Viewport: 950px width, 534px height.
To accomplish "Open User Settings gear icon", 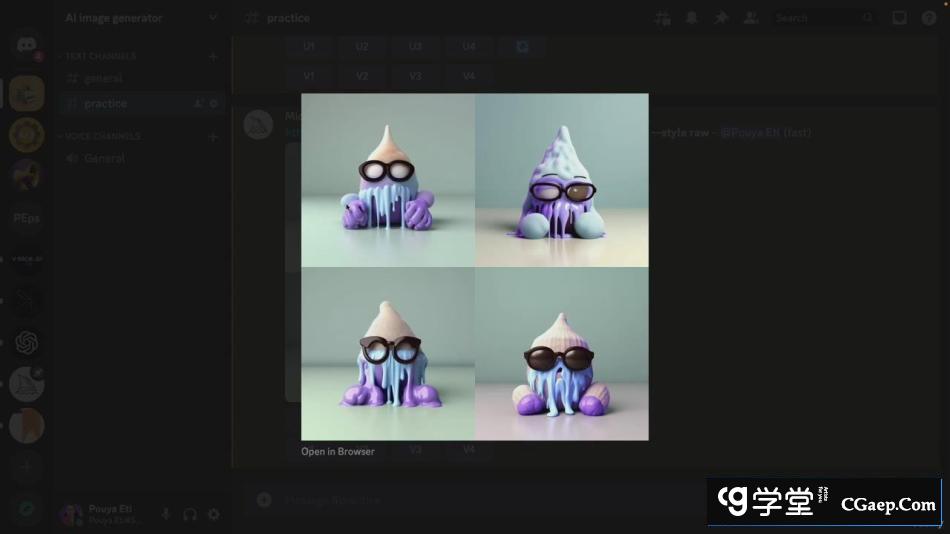I will click(x=213, y=514).
